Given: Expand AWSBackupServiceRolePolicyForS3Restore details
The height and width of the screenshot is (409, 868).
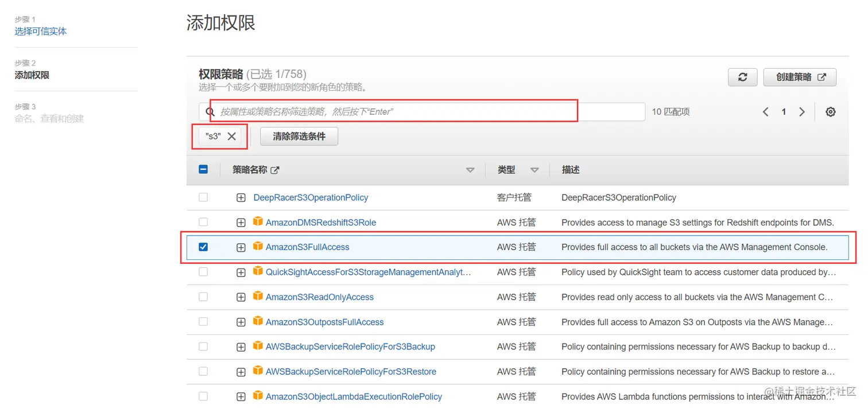Looking at the screenshot, I should (x=241, y=372).
